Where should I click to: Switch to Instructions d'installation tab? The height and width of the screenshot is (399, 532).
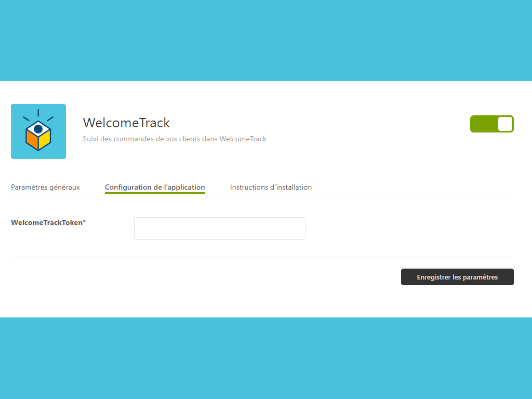point(271,187)
